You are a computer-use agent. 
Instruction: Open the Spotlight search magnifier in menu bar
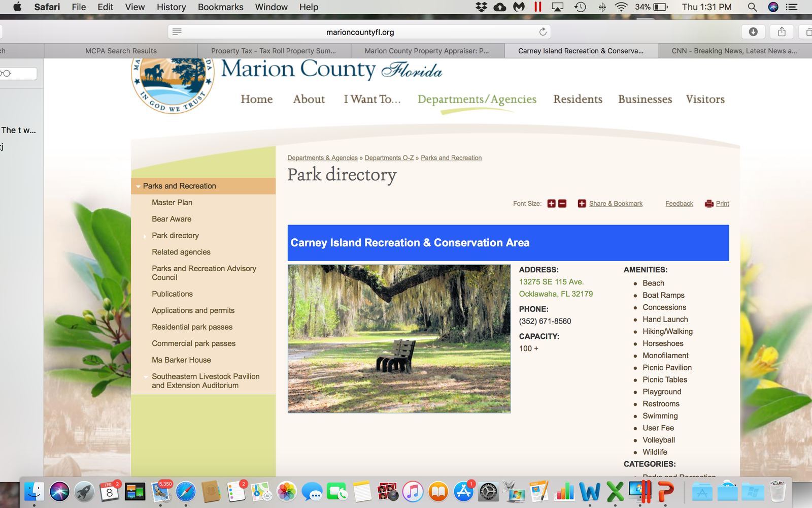tap(752, 7)
